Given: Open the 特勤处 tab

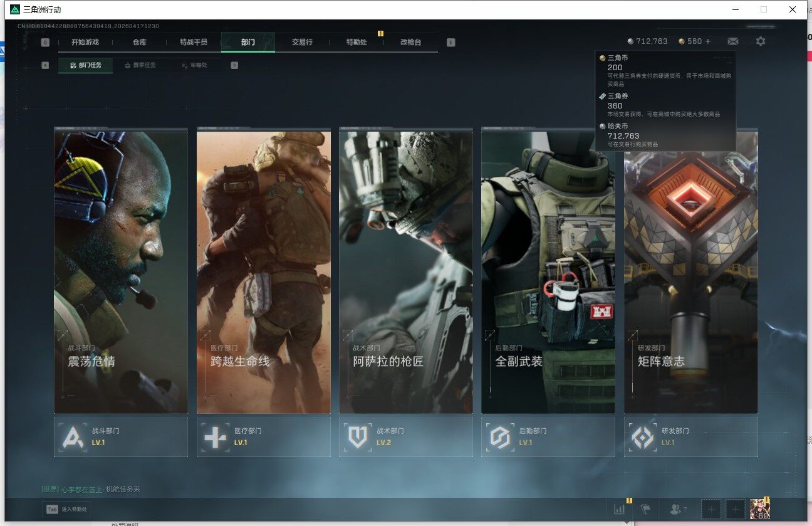Looking at the screenshot, I should 357,42.
